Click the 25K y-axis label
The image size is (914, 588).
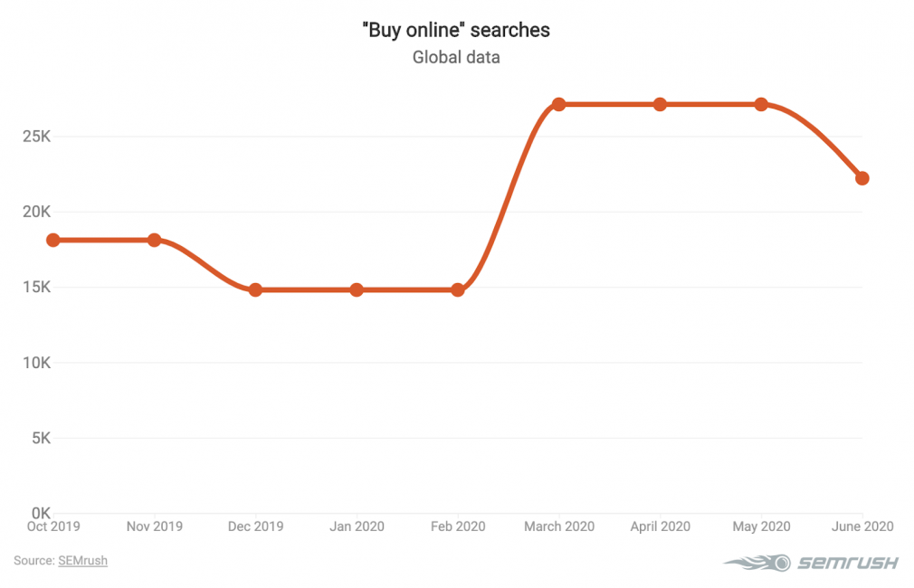tap(37, 137)
